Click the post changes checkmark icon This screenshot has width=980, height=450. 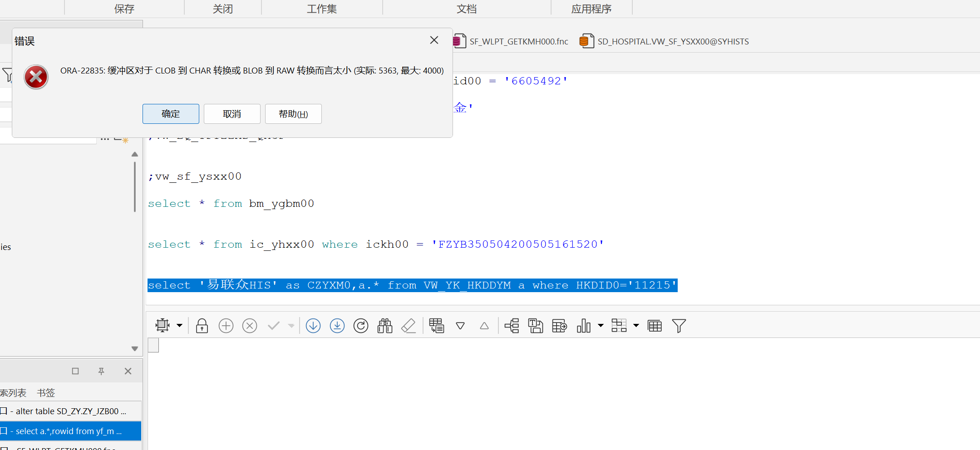(x=274, y=326)
